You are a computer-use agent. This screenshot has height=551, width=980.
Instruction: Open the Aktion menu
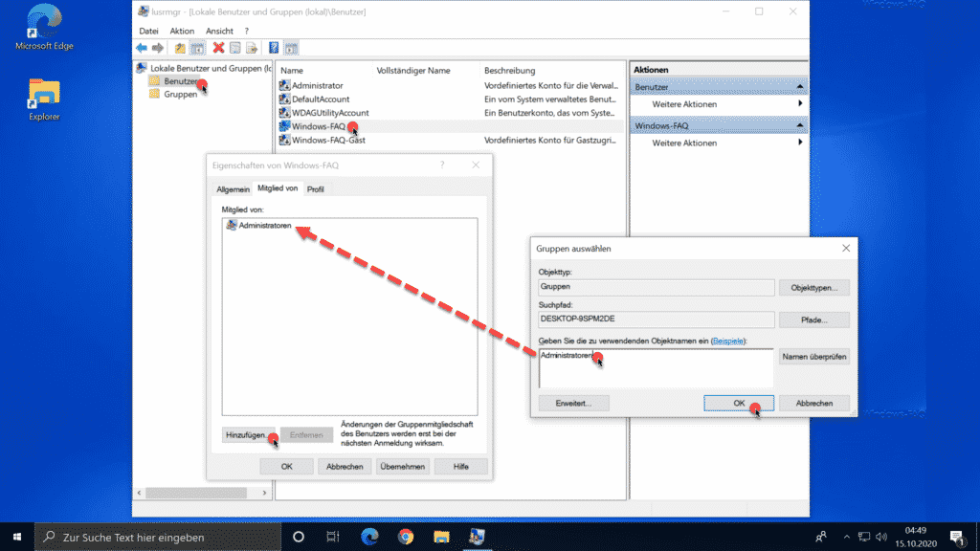pyautogui.click(x=182, y=31)
